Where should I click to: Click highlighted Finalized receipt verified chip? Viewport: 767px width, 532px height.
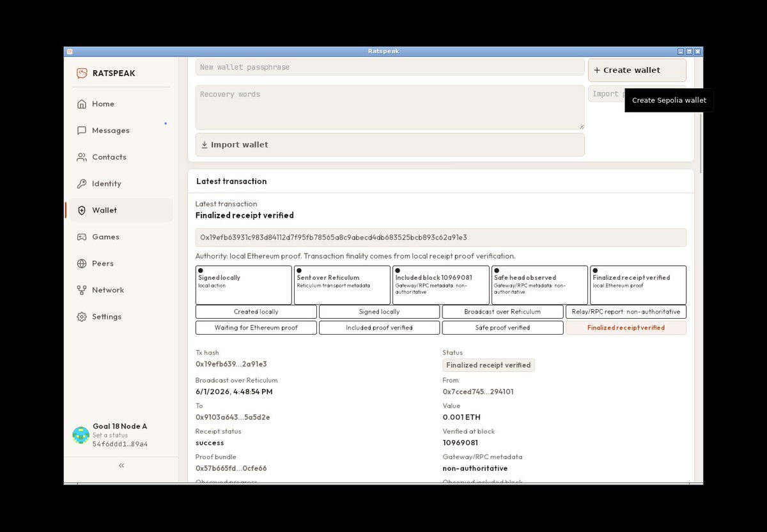[x=626, y=328]
